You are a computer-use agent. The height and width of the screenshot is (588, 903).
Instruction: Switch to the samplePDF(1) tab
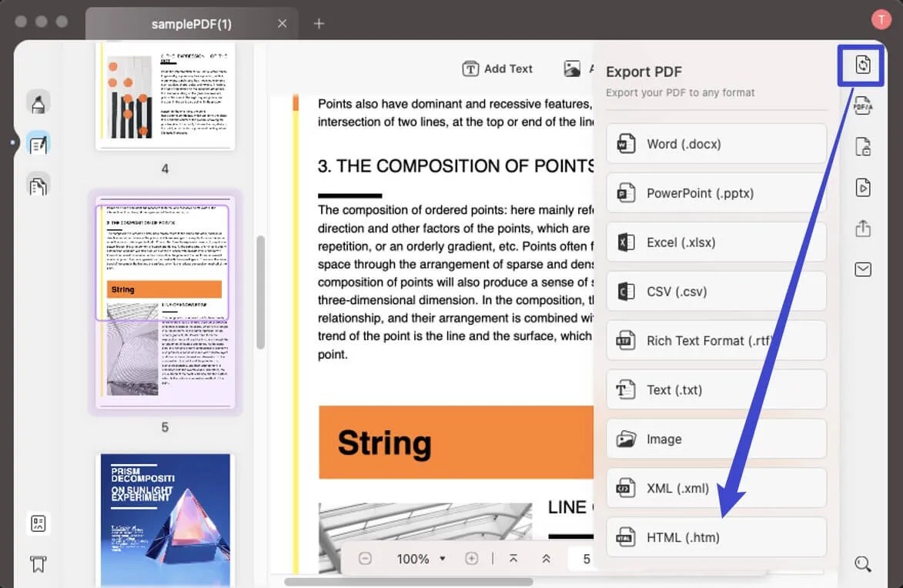(191, 24)
